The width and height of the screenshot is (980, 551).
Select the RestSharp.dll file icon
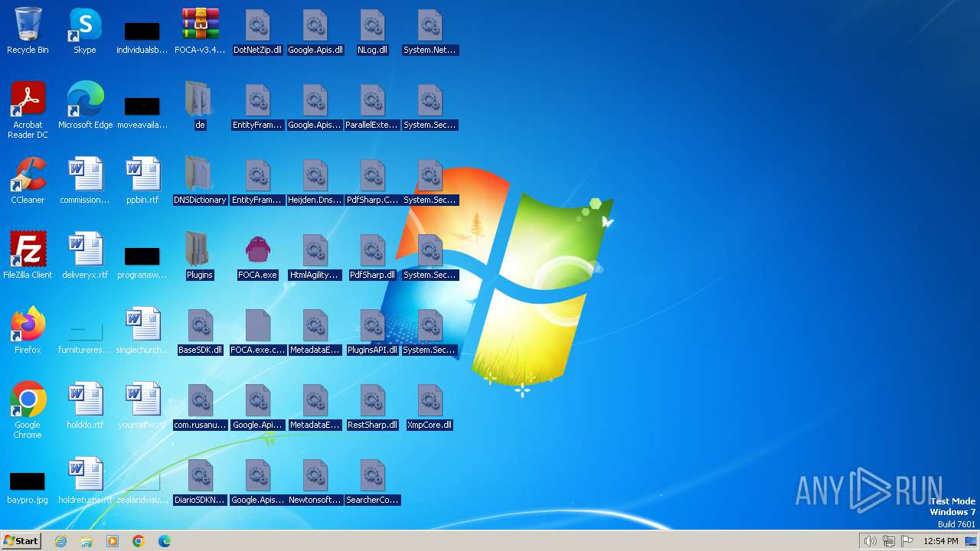[372, 406]
